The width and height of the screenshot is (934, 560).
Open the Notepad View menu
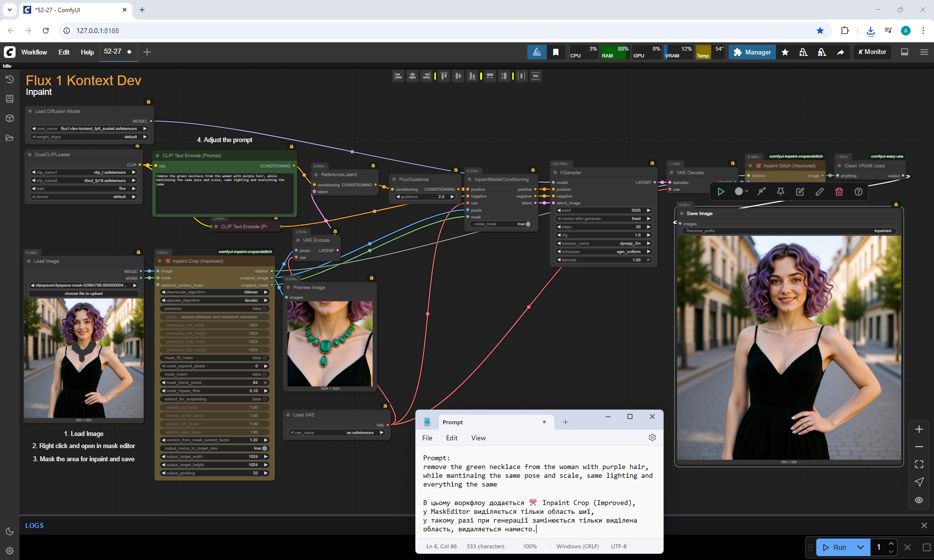click(x=478, y=438)
